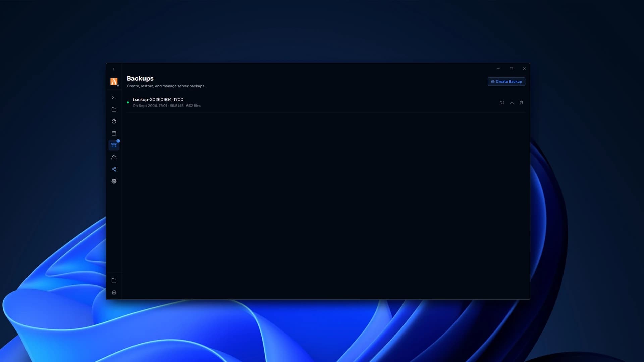Click the Backups page heading
The image size is (644, 362).
tap(140, 78)
